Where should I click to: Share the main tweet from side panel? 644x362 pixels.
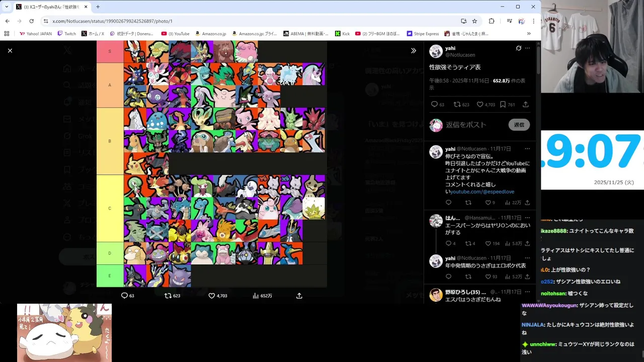click(x=526, y=105)
